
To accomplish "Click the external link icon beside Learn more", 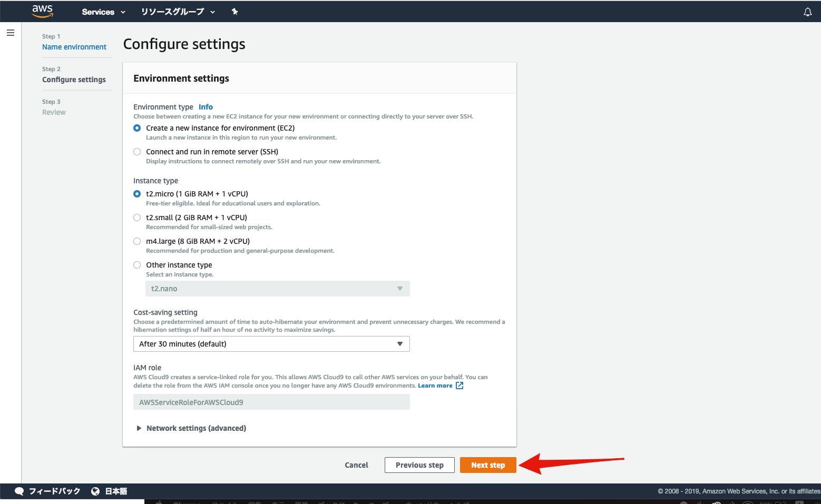I will pyautogui.click(x=460, y=386).
